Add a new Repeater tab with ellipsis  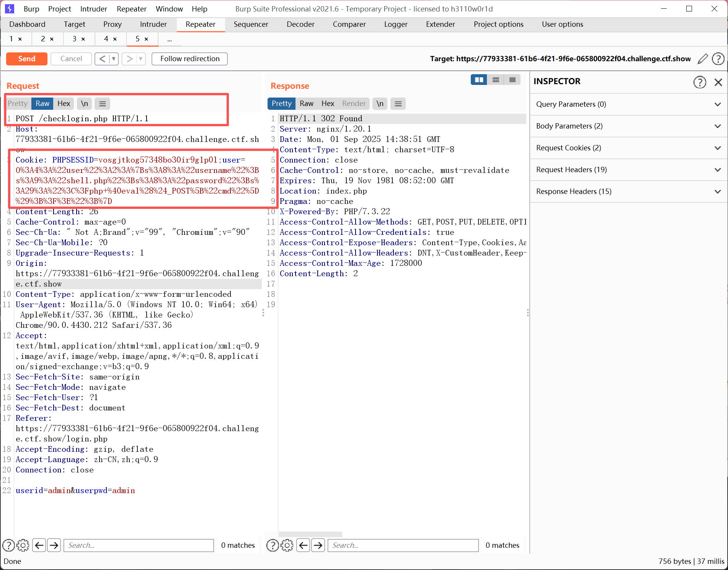click(x=170, y=39)
